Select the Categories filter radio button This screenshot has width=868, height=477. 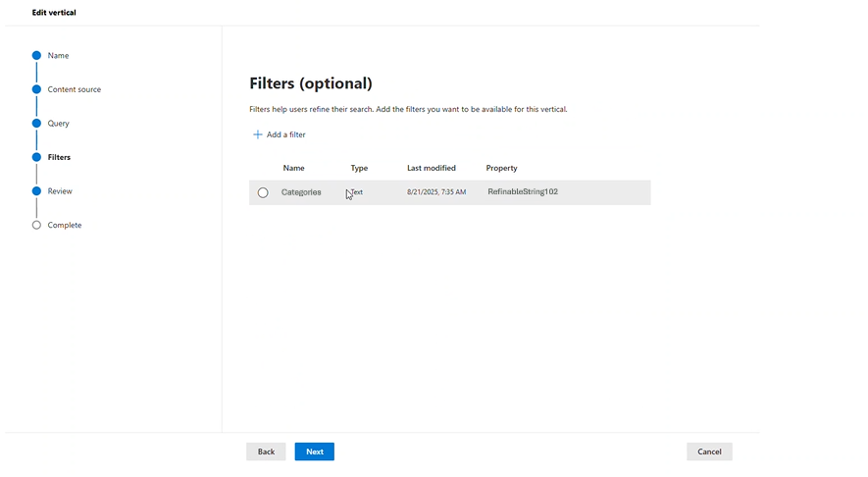(x=263, y=192)
